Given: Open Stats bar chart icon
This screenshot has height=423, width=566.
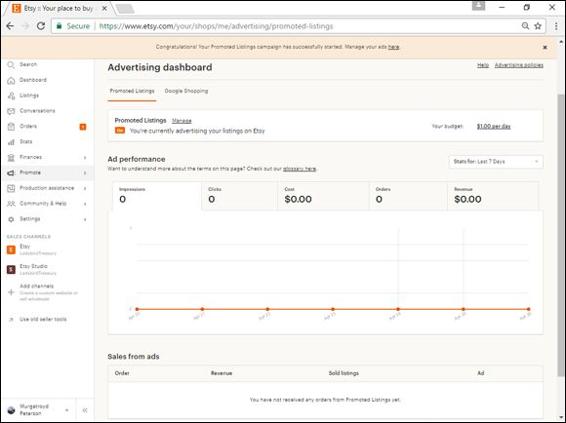Looking at the screenshot, I should tap(11, 142).
